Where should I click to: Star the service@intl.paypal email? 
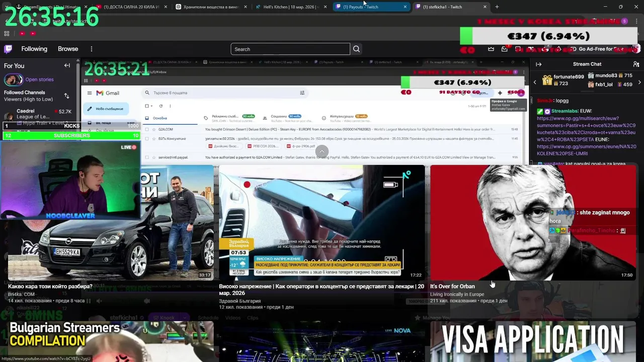[153, 157]
